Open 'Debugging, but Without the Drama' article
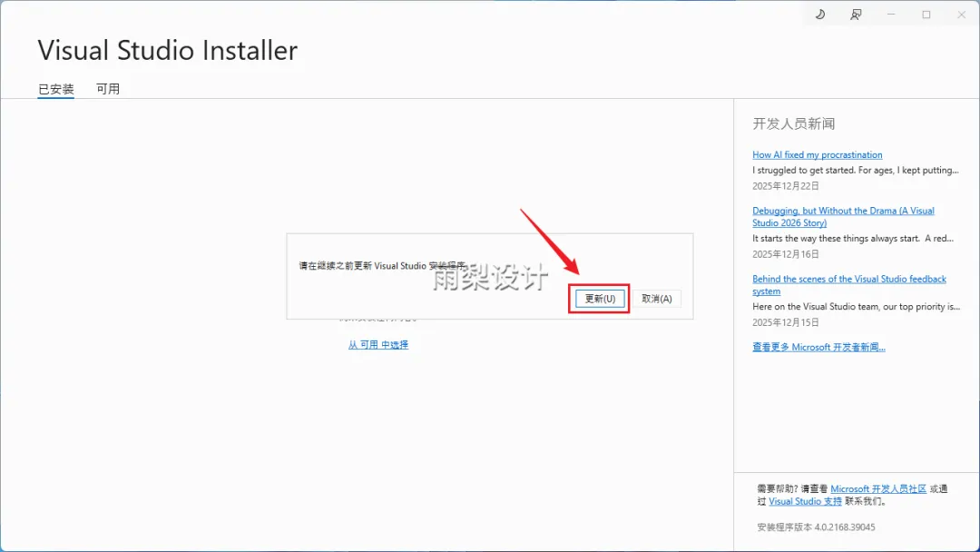 843,217
